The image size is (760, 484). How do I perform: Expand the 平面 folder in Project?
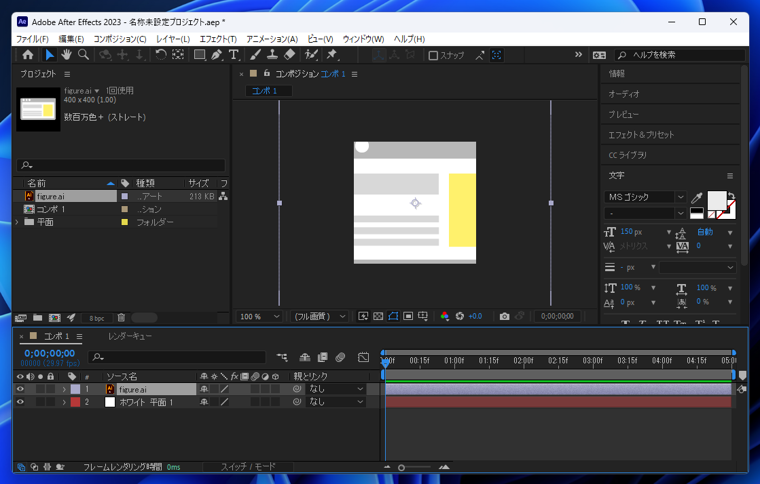pos(17,222)
